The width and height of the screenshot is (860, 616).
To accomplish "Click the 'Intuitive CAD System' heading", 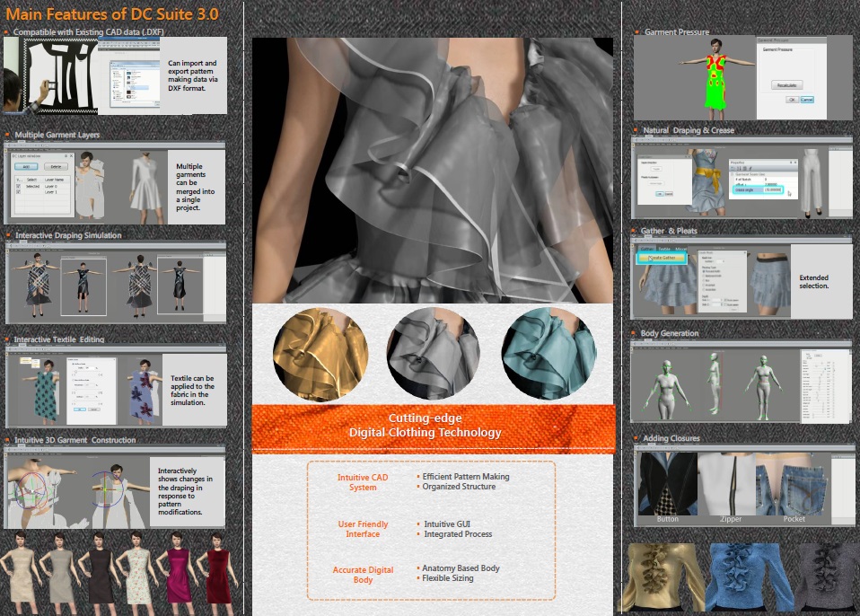I will click(363, 482).
